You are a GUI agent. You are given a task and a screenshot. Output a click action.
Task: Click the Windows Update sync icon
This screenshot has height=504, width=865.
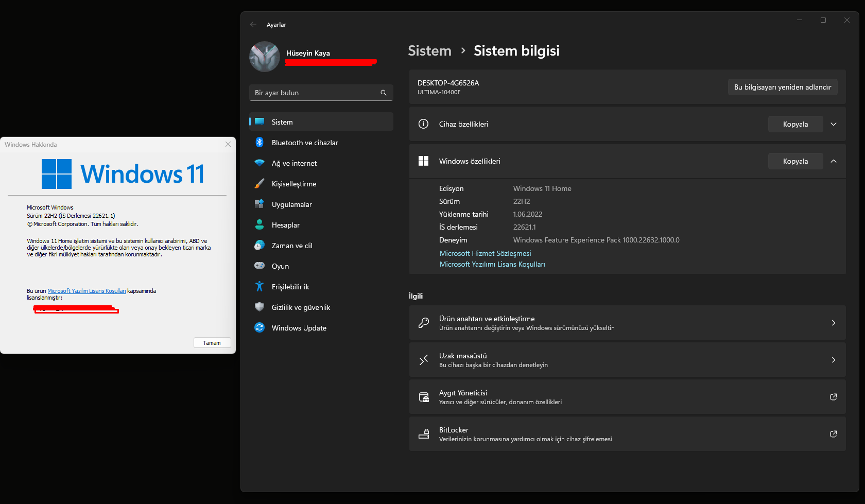click(x=259, y=327)
